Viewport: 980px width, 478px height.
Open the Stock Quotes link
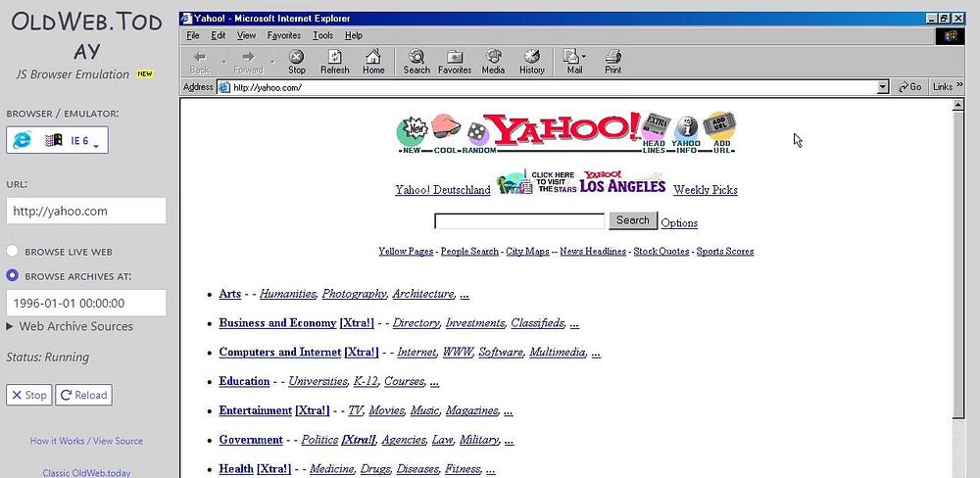(661, 251)
